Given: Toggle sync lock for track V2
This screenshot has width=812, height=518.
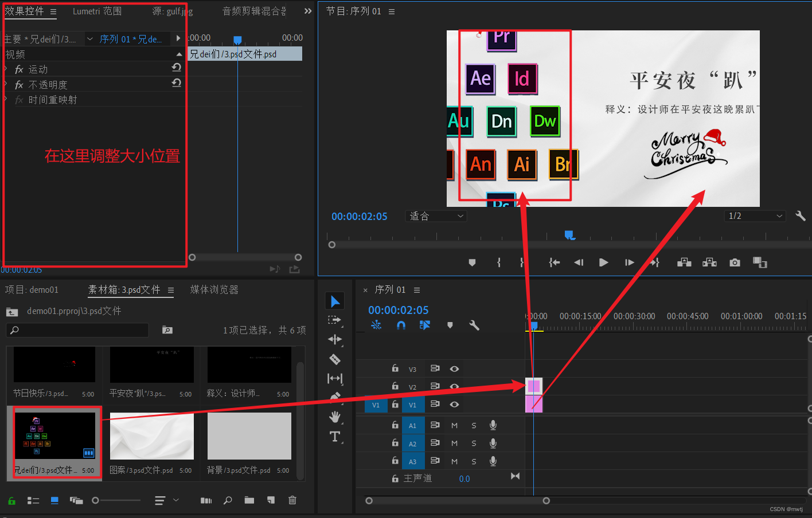Looking at the screenshot, I should (x=435, y=387).
